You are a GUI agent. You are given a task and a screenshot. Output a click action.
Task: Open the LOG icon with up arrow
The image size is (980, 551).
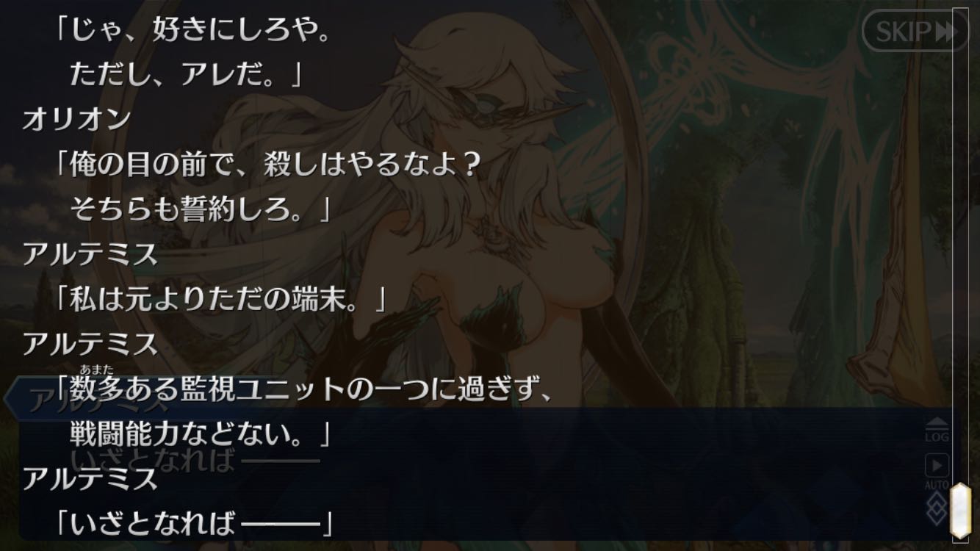point(937,431)
